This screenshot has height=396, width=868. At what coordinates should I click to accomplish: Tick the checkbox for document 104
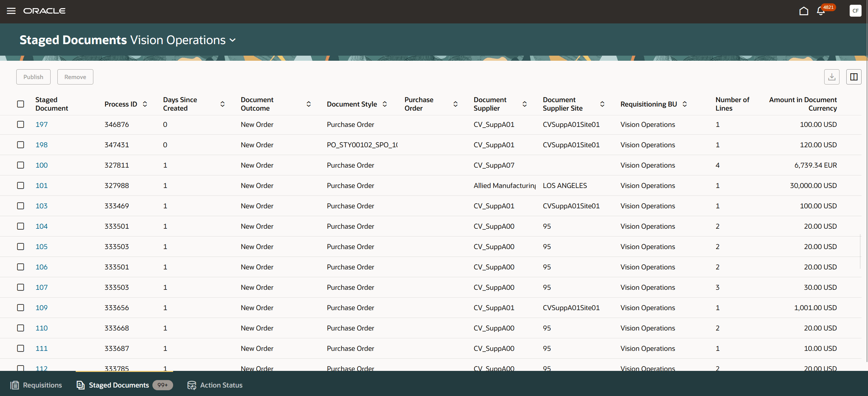coord(21,226)
